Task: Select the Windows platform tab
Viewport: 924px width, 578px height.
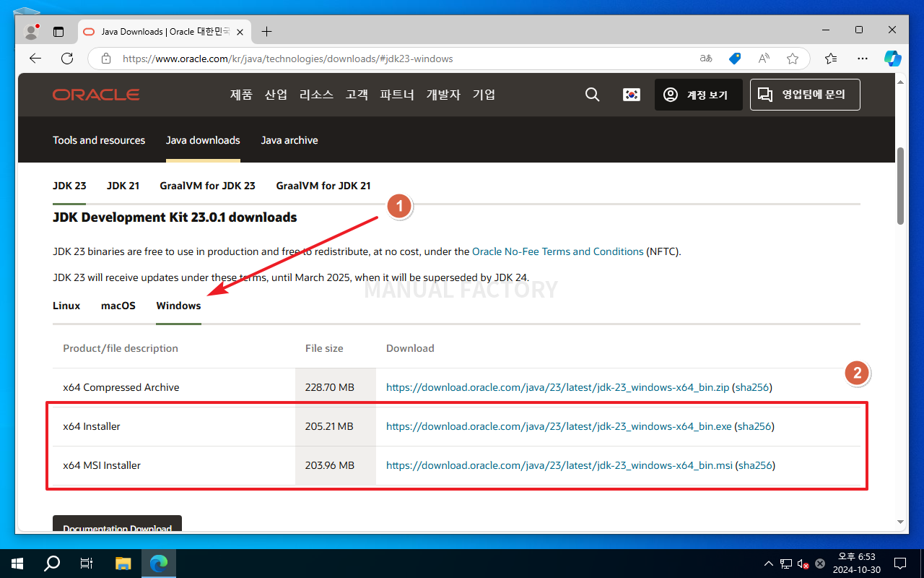Action: click(178, 306)
